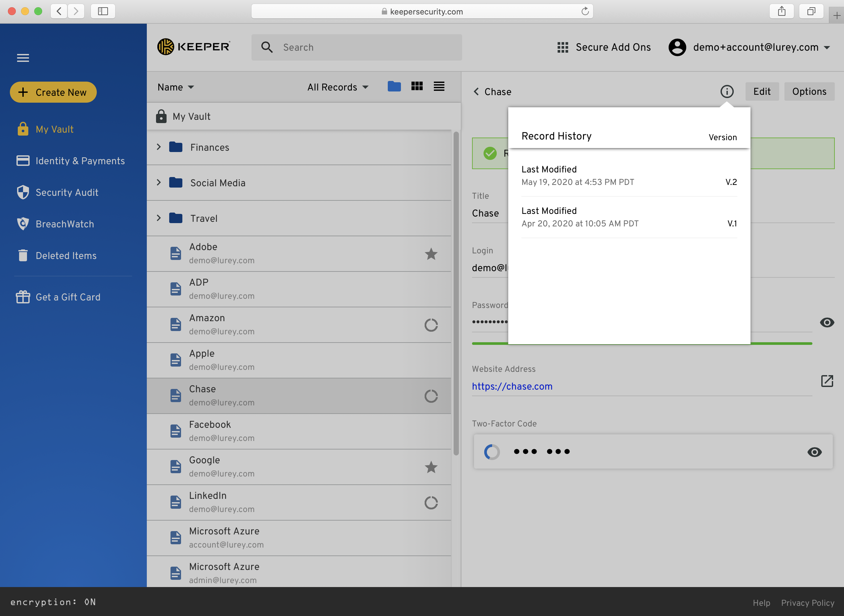844x616 pixels.
Task: Switch to folder view
Action: 394,87
